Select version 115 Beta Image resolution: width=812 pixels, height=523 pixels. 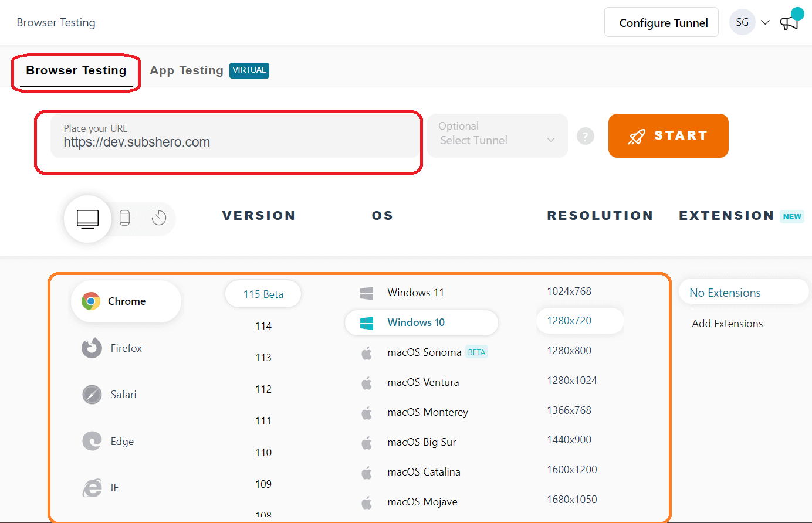(x=263, y=294)
